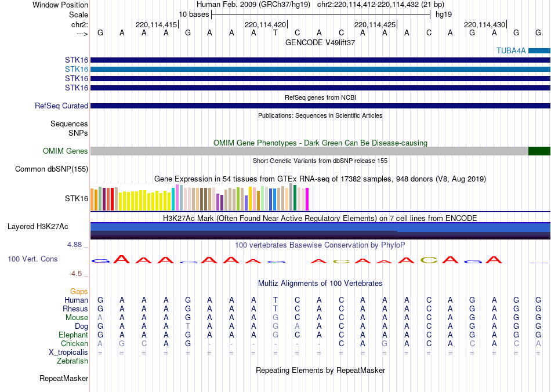This screenshot has height=392, width=551.
Task: Click 'Gene Expression in 54 tissues' GTEx title
Action: point(320,179)
